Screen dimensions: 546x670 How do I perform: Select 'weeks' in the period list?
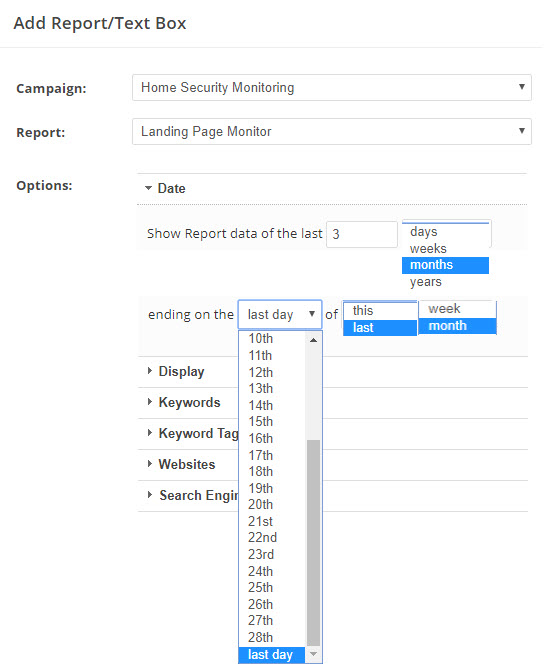click(x=445, y=249)
